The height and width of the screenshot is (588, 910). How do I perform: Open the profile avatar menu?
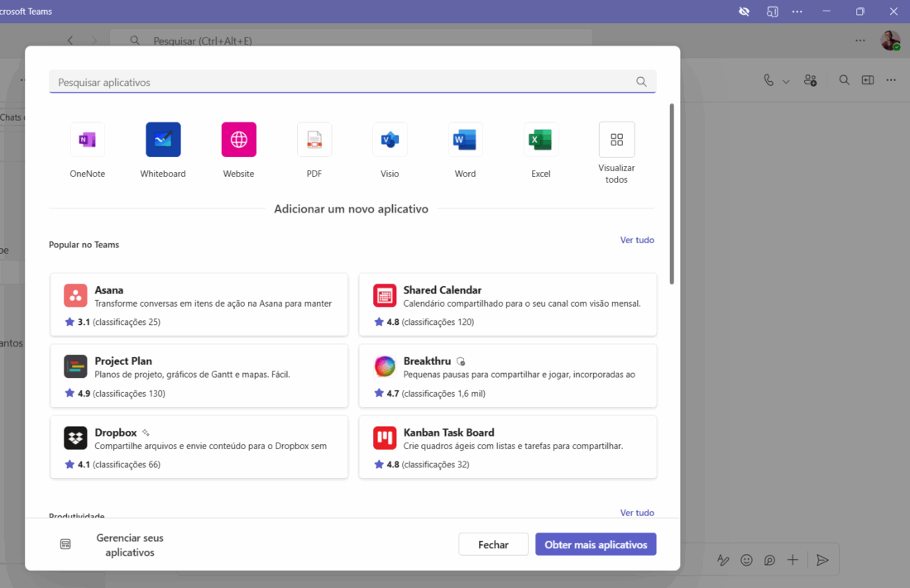point(890,41)
